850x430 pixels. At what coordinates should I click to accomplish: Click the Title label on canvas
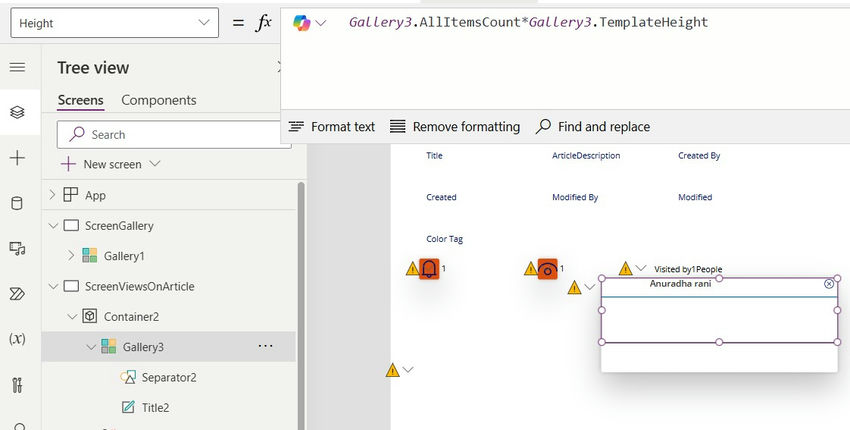(x=434, y=156)
